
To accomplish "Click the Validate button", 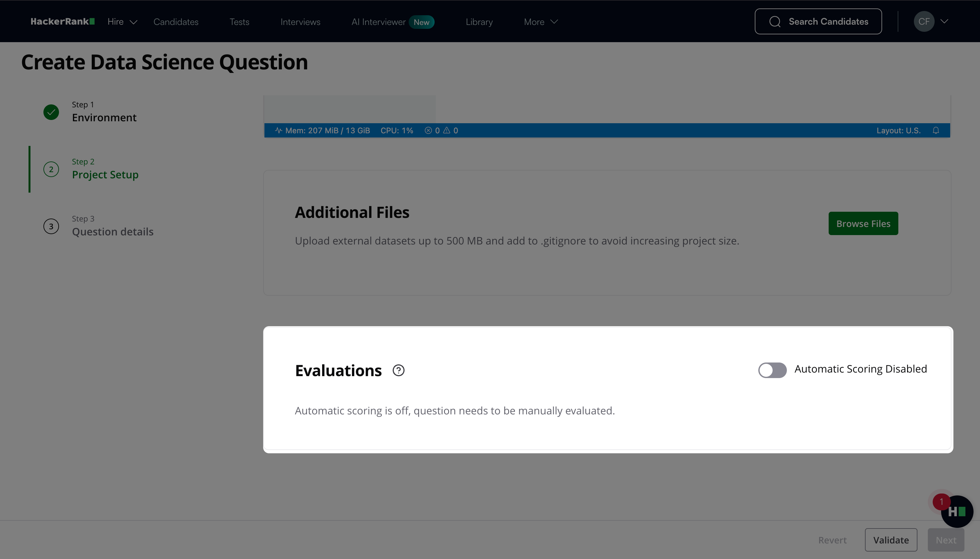I will tap(891, 540).
